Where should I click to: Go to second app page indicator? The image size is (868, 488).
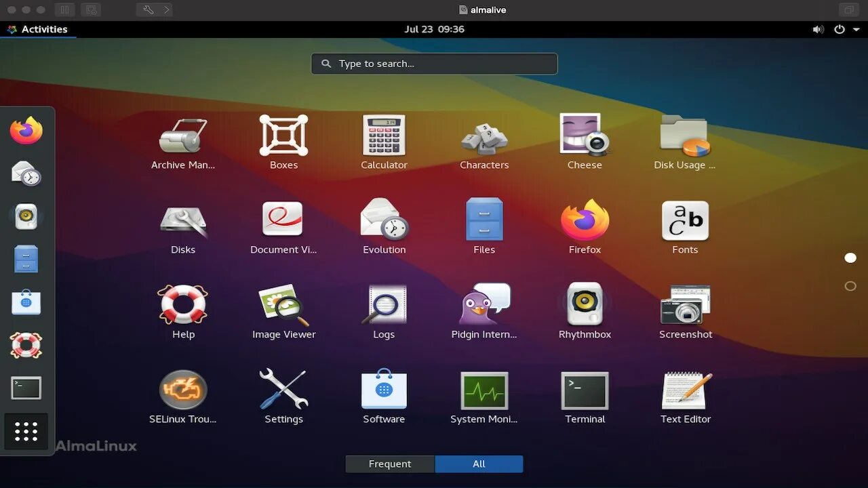[850, 286]
